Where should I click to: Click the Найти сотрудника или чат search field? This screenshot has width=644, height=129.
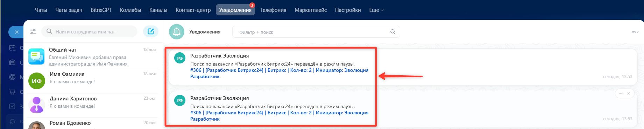[90, 31]
